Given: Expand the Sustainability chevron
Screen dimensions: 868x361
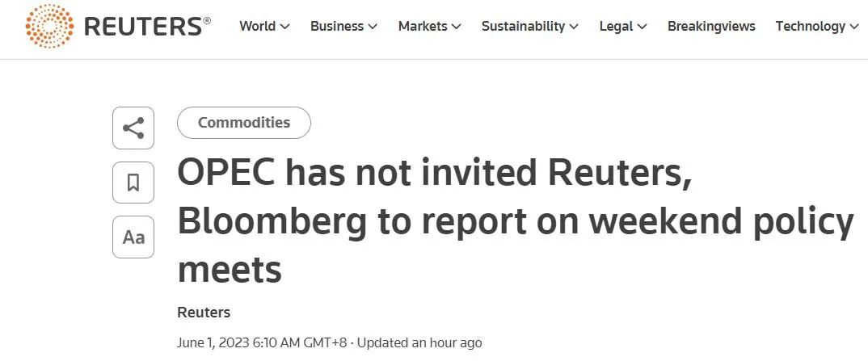Looking at the screenshot, I should pyautogui.click(x=574, y=27).
